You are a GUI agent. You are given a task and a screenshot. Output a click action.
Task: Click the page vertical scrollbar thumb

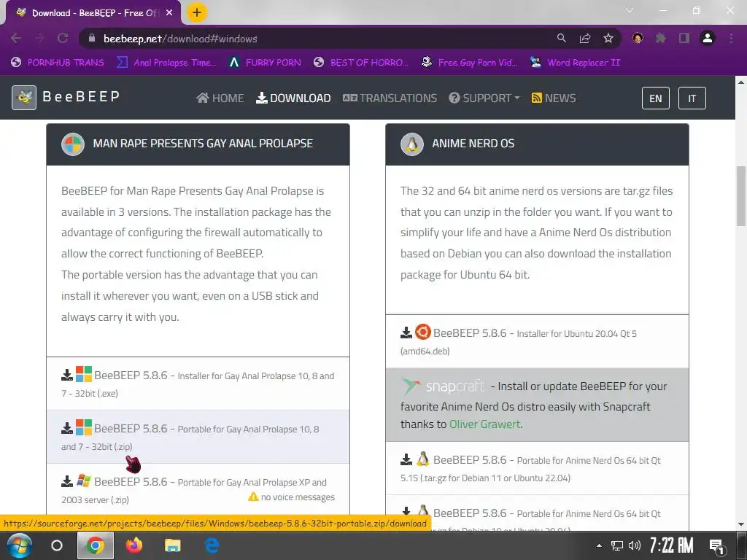[741, 196]
